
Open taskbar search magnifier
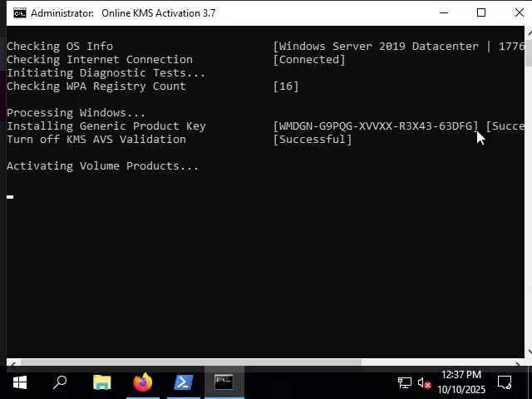click(x=60, y=382)
